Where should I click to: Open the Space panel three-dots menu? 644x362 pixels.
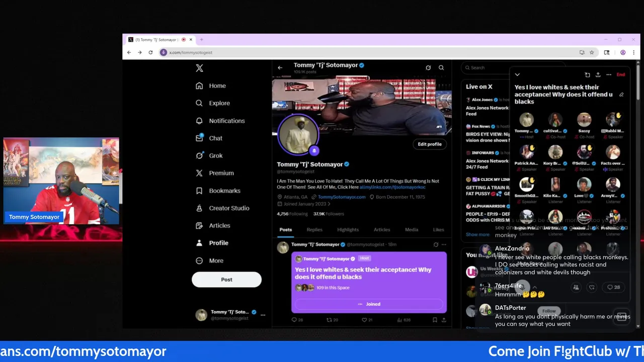[609, 75]
